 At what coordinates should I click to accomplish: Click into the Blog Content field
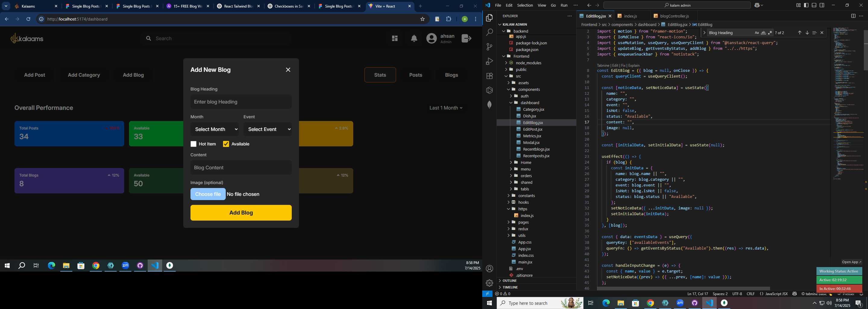(x=241, y=168)
